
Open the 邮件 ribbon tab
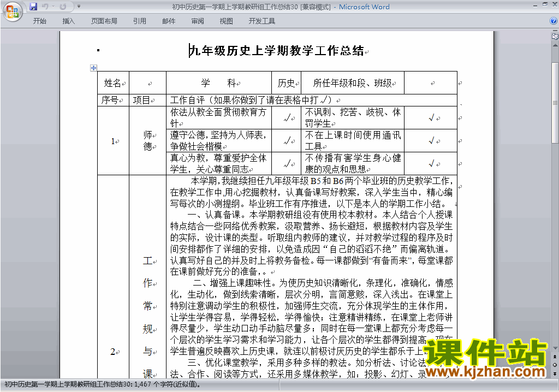[x=169, y=21]
